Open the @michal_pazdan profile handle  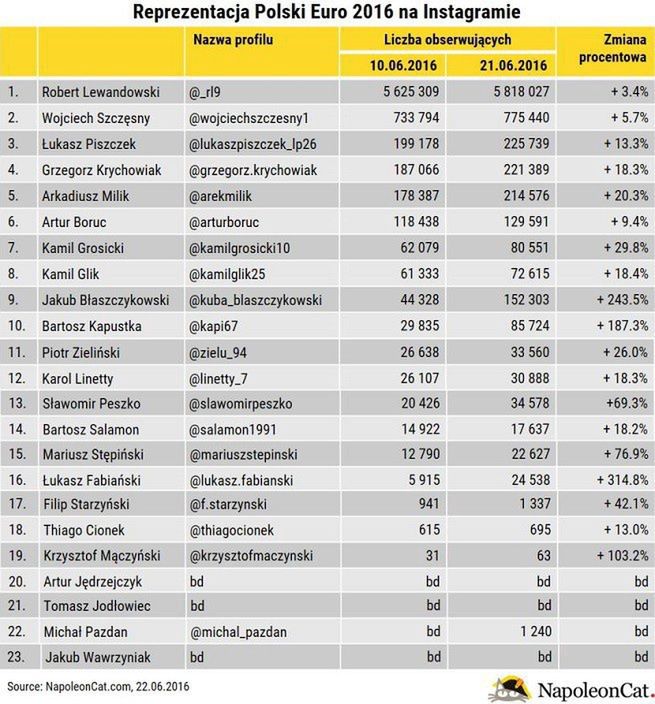click(x=237, y=632)
